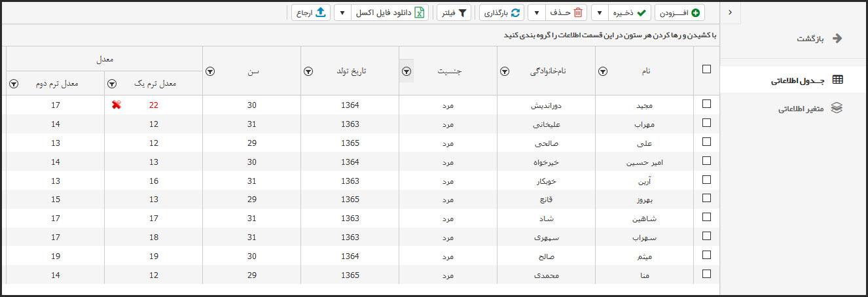Open filter icon in تاریخ تولد column header

coord(308,72)
